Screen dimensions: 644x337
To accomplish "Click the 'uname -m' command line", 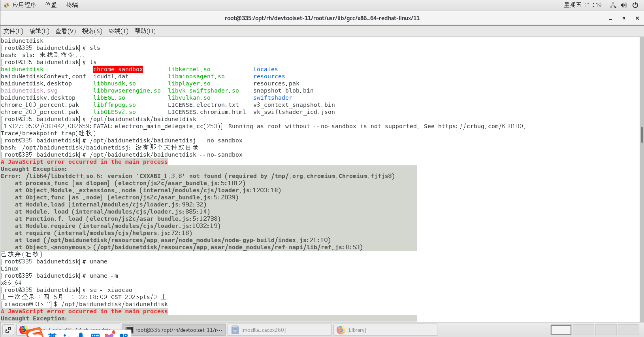I will click(104, 276).
